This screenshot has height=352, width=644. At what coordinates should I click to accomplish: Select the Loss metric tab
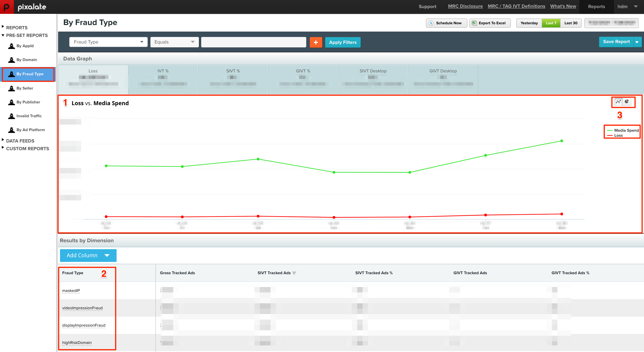pos(93,80)
